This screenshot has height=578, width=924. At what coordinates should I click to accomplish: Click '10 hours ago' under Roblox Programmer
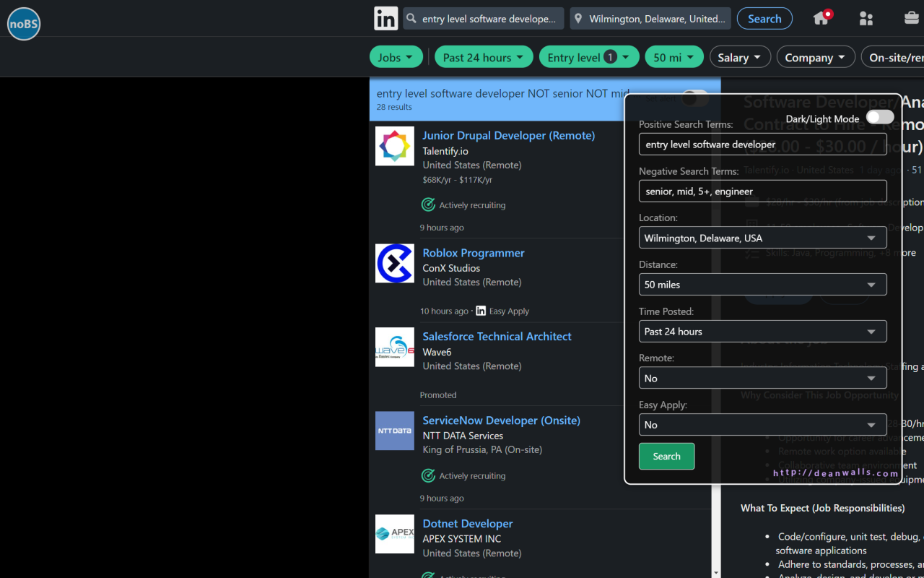click(444, 311)
